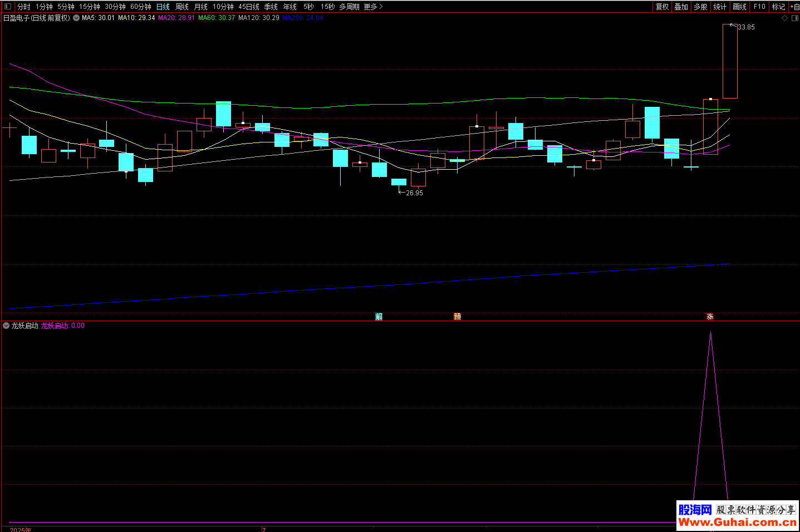Viewport: 800px width, 532px height.
Task: Click the 标记 mark button
Action: click(778, 7)
